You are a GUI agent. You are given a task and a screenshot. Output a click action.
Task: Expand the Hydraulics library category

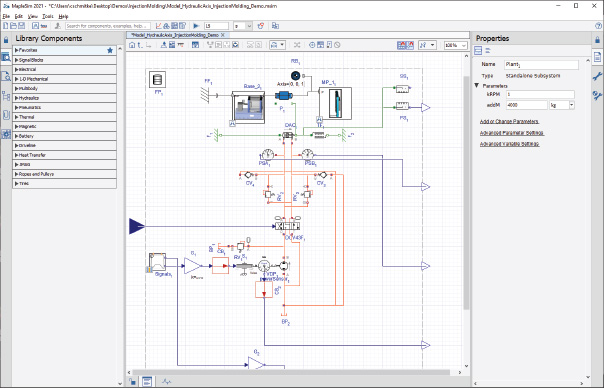click(x=64, y=98)
